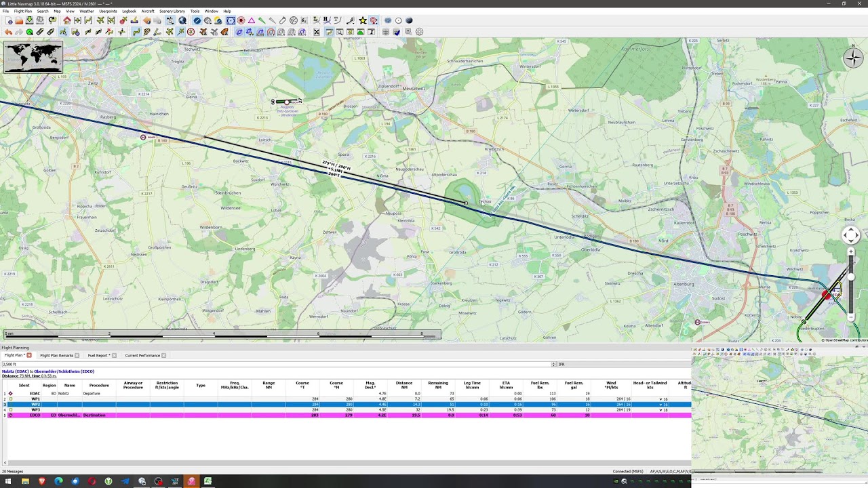Click the 20 Messages status bar entry
Viewport: 868px width, 488px height.
[x=13, y=471]
